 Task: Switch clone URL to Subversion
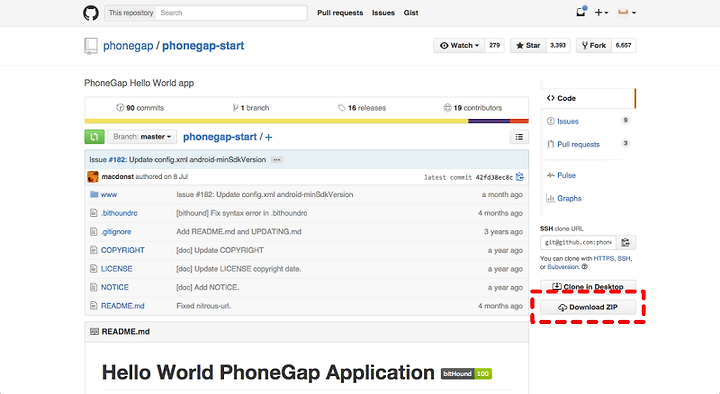pos(563,267)
